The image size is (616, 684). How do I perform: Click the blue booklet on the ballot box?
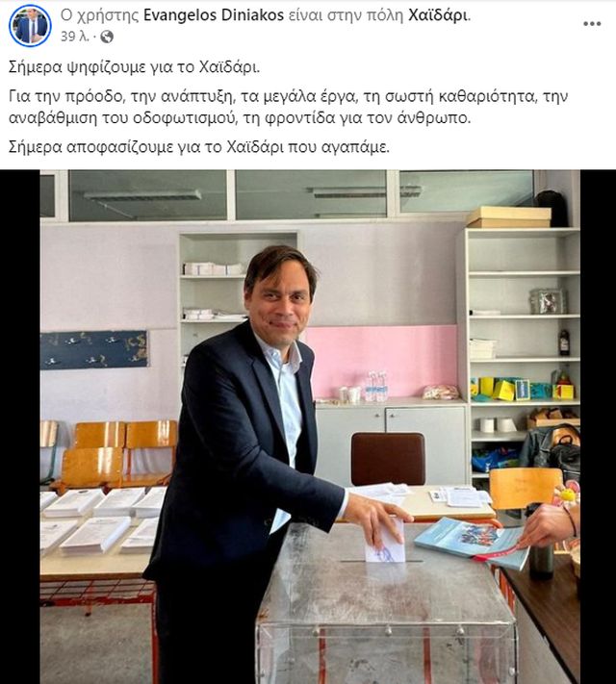(472, 544)
